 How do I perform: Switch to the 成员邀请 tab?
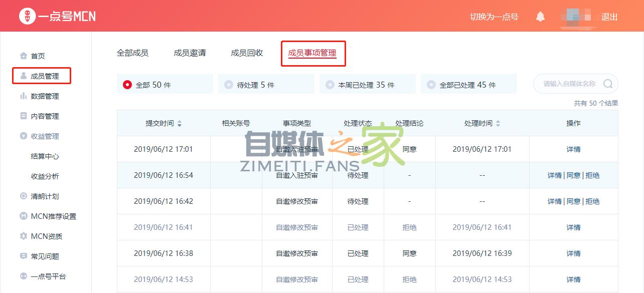[190, 53]
